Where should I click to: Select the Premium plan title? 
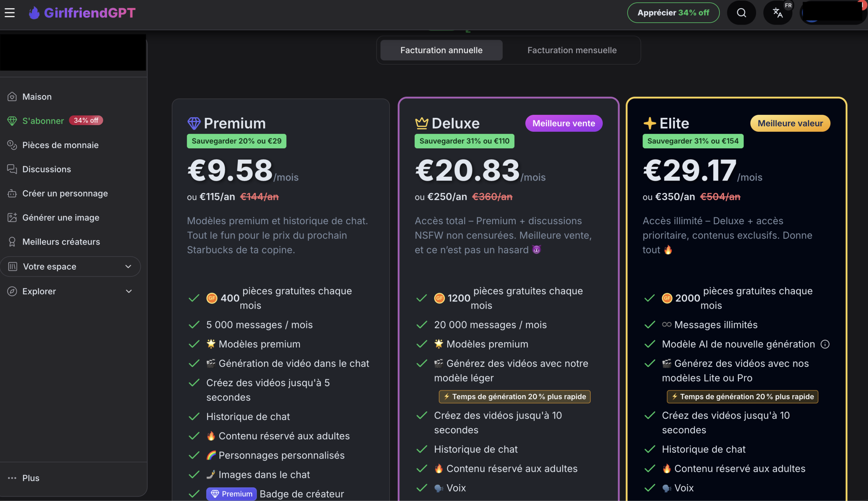(x=235, y=123)
